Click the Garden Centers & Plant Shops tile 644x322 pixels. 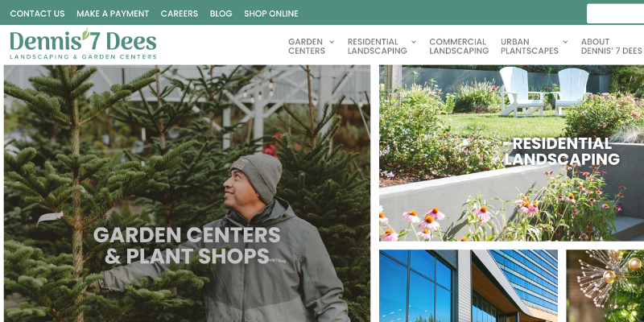187,193
